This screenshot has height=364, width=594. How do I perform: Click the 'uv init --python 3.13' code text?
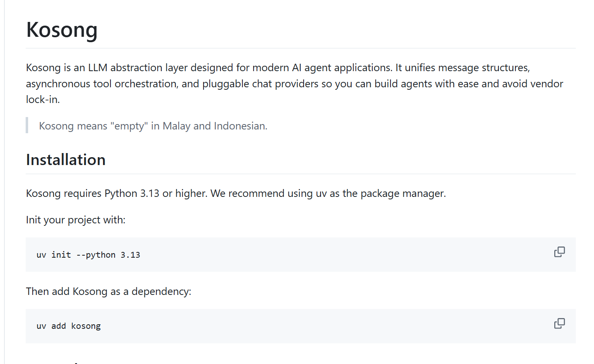point(88,255)
